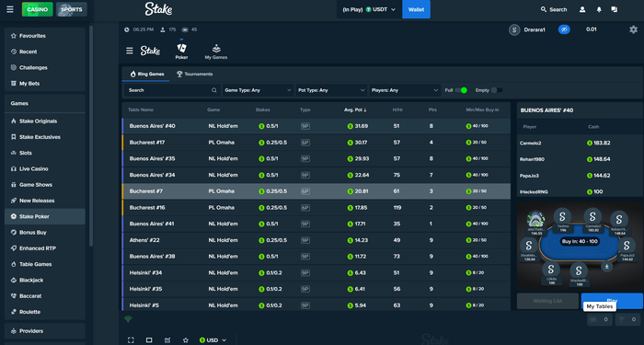Open the chat bubbles icon
Image resolution: width=644 pixels, height=345 pixels.
pos(615,9)
